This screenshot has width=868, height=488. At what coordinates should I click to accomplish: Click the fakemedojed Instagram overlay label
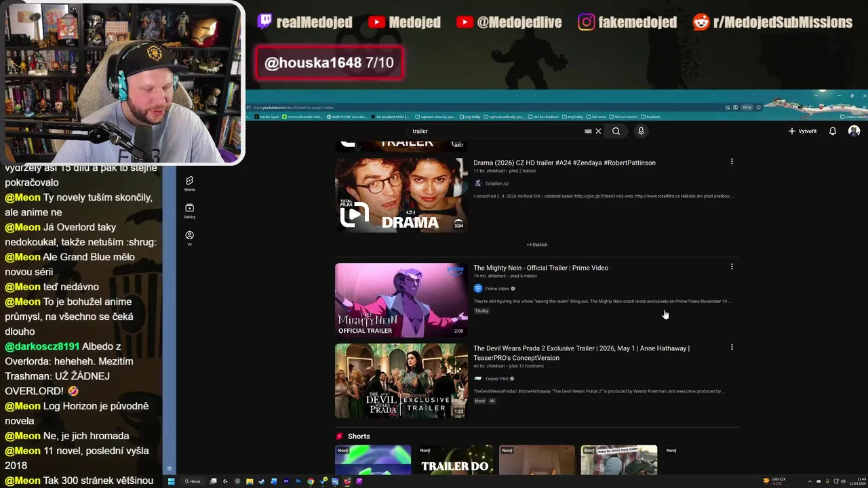tap(627, 22)
